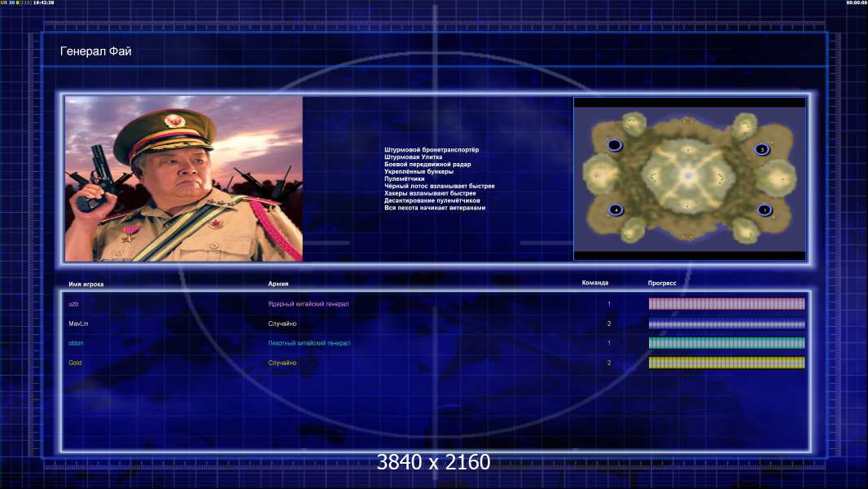The image size is (868, 489).
Task: Click 'Штурмовой бронетранспортёр' feature line
Action: tap(432, 149)
